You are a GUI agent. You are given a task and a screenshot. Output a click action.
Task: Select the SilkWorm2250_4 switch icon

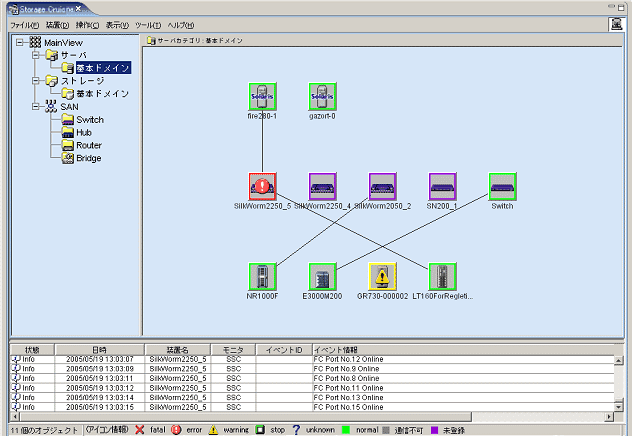tap(322, 187)
